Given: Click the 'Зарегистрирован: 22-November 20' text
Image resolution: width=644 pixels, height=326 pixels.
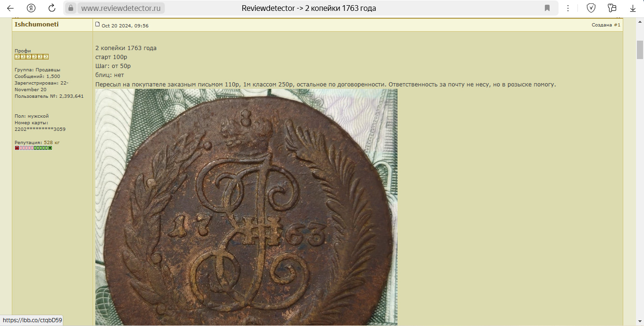Looking at the screenshot, I should [x=42, y=86].
